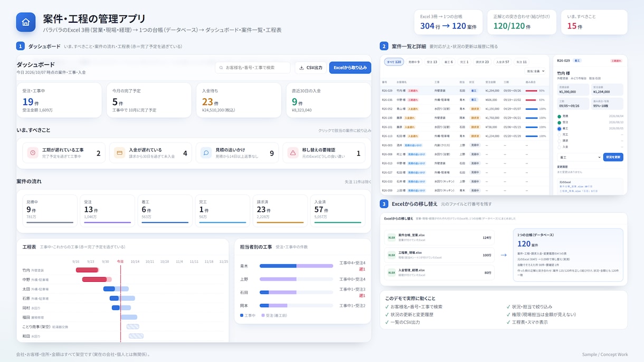Open the 着工 status dropdown in the detail panel

pos(579,157)
